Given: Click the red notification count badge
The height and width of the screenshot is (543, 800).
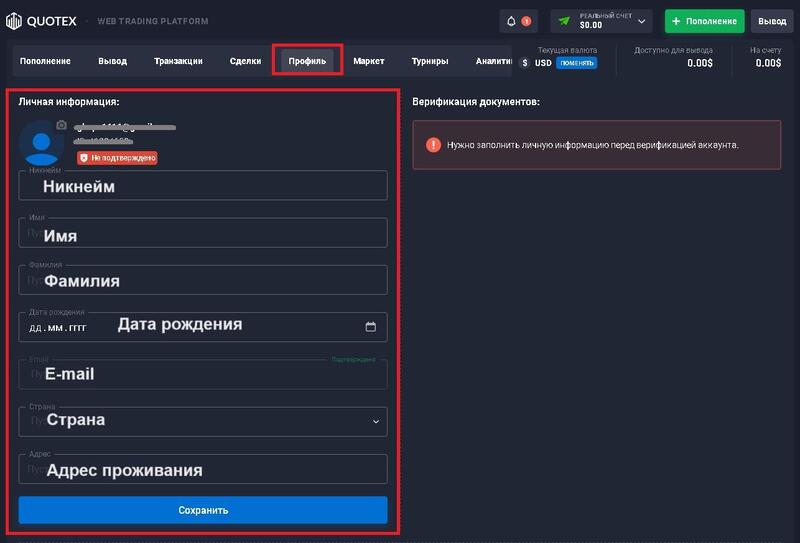Looking at the screenshot, I should click(x=526, y=21).
